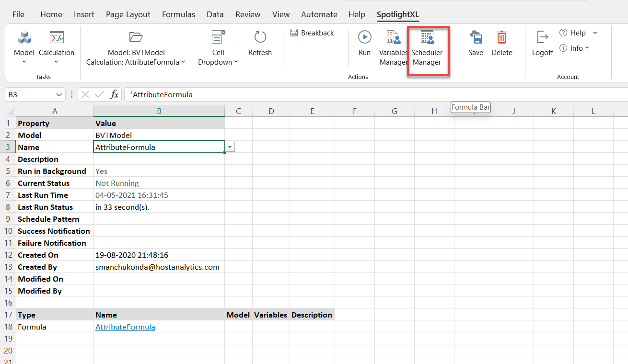This screenshot has width=628, height=364.
Task: Run the calculation with Run icon
Action: [364, 37]
